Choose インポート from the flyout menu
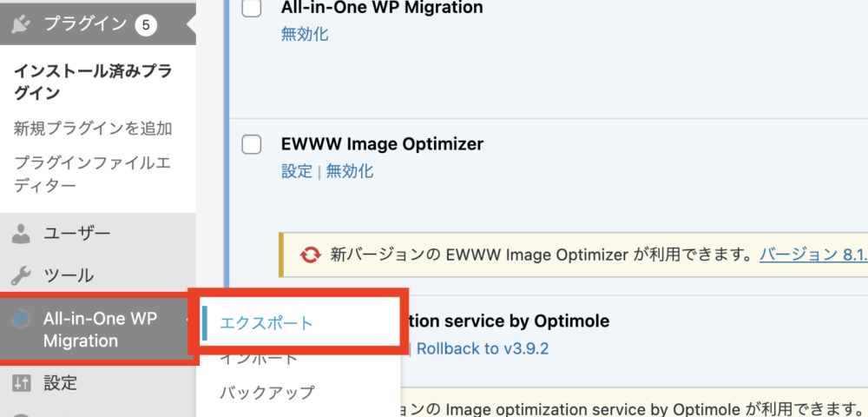 pos(259,358)
